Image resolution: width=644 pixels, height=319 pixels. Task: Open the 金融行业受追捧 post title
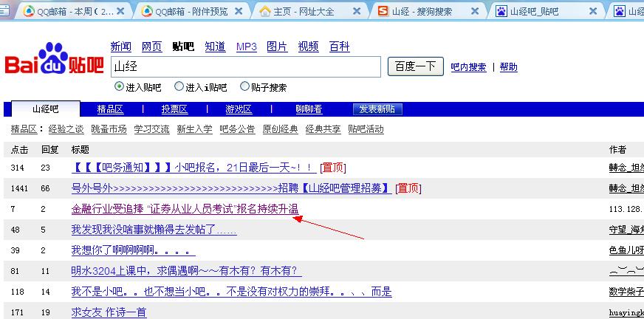click(185, 209)
